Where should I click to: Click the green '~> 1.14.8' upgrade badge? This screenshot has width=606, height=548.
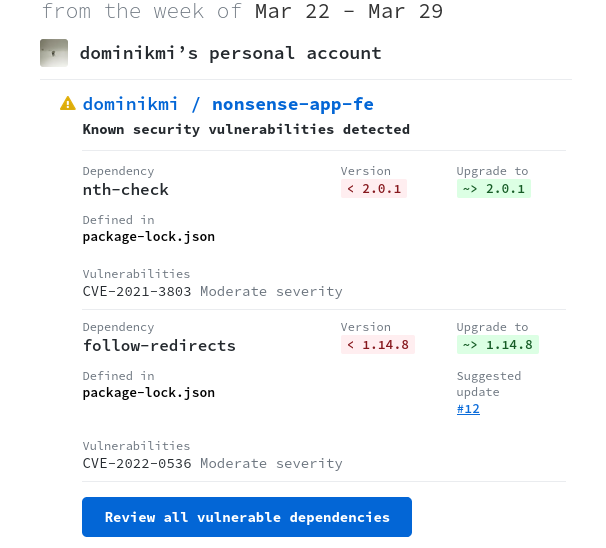(498, 345)
